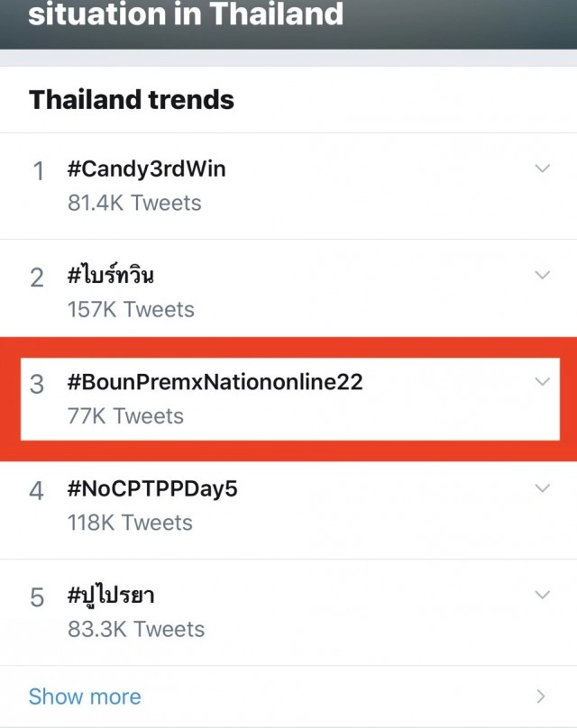The height and width of the screenshot is (728, 577).
Task: Expand options for the #NoCPTPPDay5 trend
Action: coord(542,488)
